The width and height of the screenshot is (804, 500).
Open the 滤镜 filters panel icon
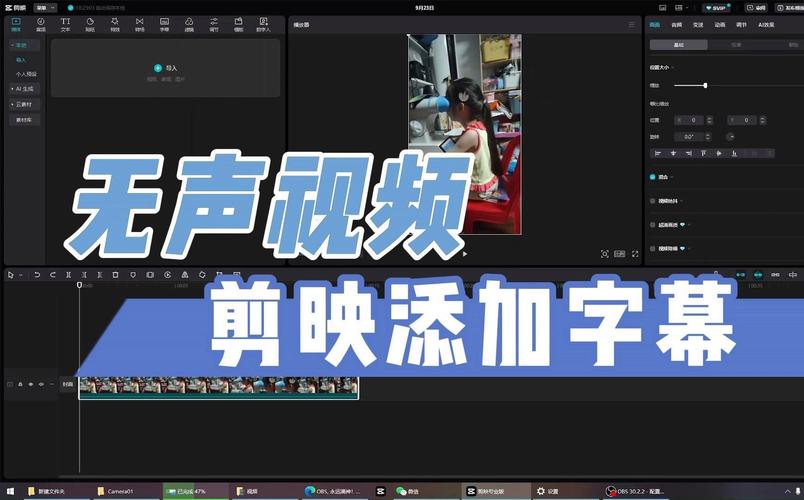[x=189, y=24]
